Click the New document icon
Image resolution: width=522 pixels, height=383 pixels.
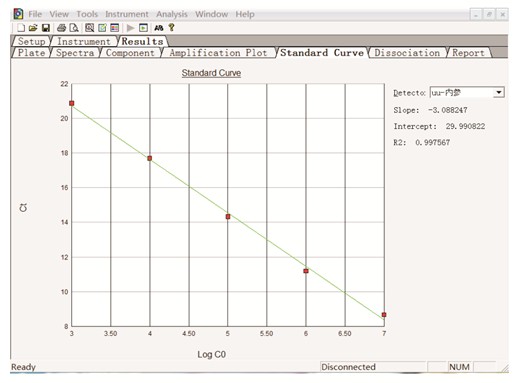[x=21, y=28]
